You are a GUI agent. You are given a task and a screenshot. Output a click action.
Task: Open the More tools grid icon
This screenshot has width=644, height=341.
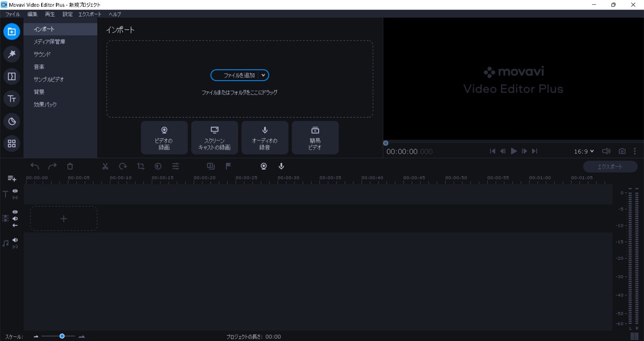point(12,144)
